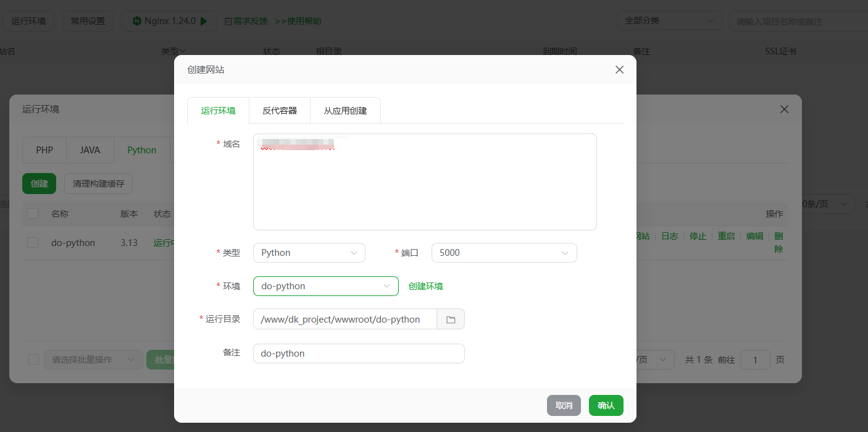Check the bottom batch-selection checkbox
Image resolution: width=868 pixels, height=432 pixels.
pos(33,360)
